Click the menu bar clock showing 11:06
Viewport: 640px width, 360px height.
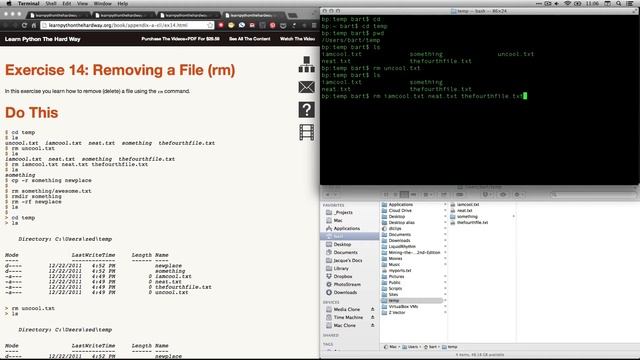[592, 3]
